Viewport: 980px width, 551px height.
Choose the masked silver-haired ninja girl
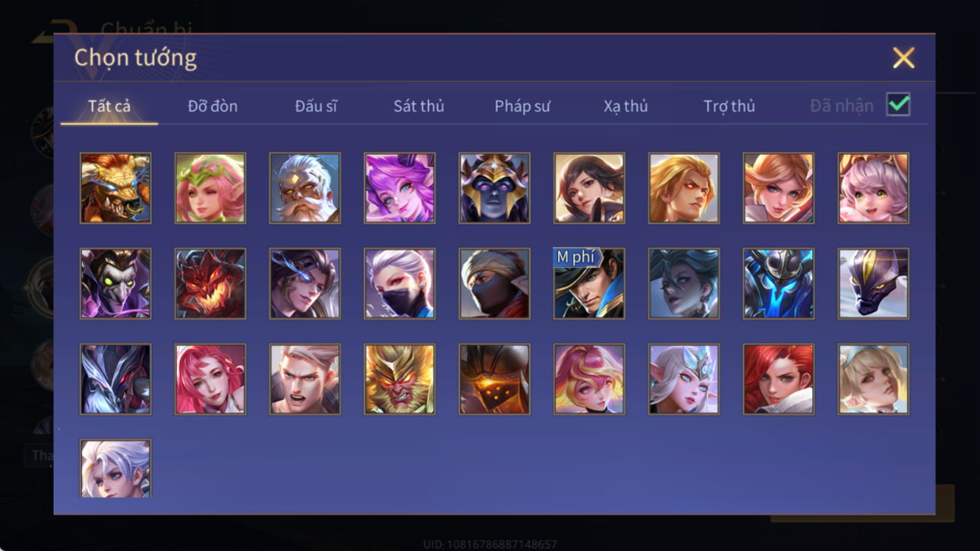pyautogui.click(x=399, y=284)
